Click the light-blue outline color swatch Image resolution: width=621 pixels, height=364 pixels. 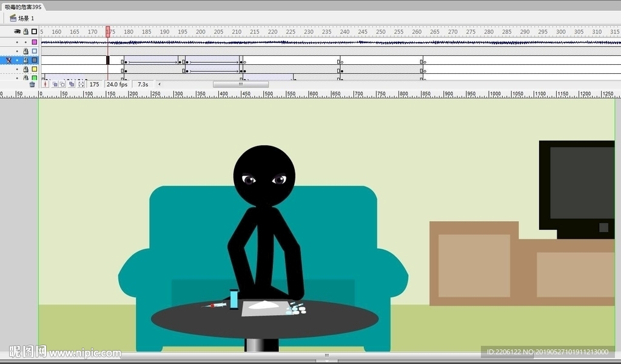(x=35, y=51)
